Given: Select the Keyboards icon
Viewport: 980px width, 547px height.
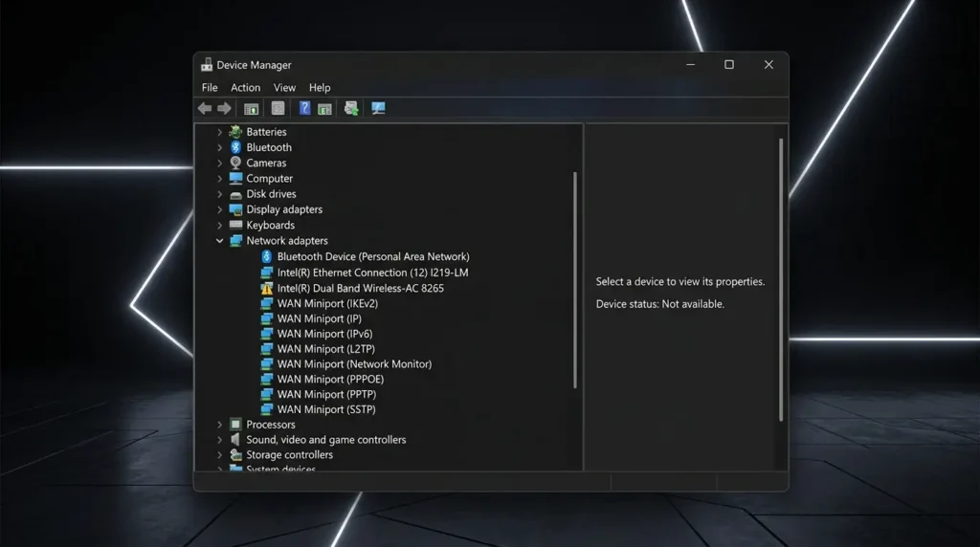Looking at the screenshot, I should tap(235, 225).
